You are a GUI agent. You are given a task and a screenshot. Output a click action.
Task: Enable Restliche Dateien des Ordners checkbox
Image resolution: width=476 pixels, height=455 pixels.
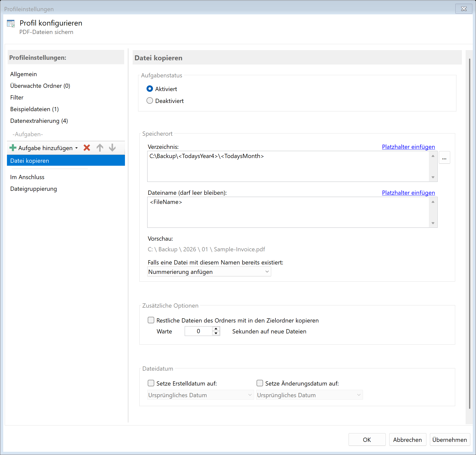click(151, 320)
